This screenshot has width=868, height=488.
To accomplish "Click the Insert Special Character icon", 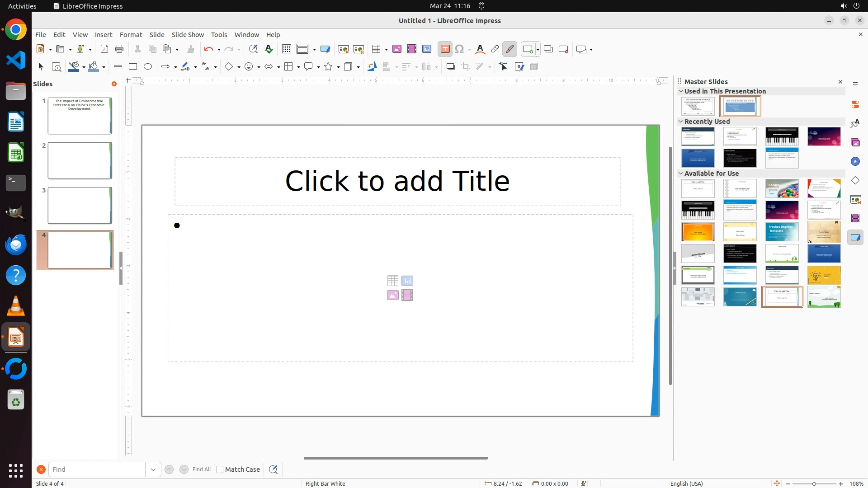I will [460, 49].
